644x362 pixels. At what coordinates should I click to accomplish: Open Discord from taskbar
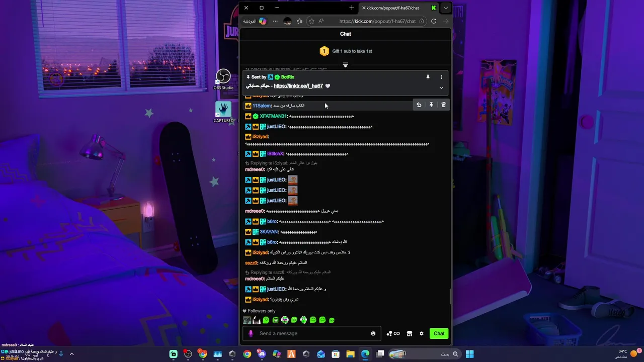[262, 354]
